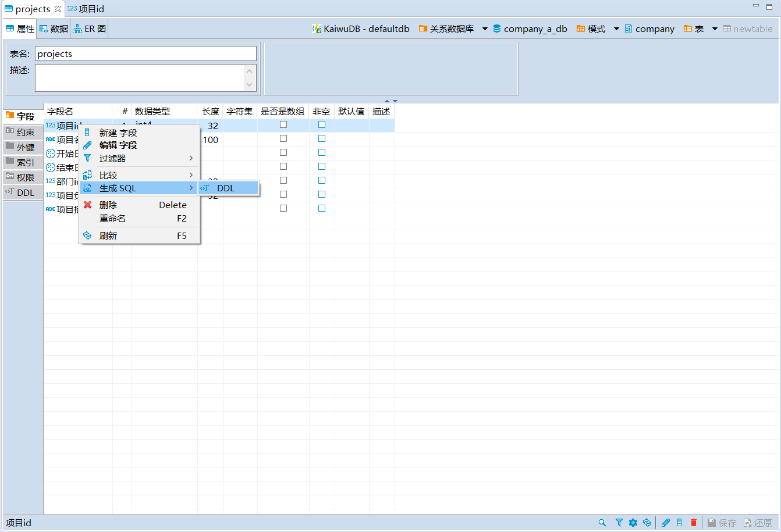This screenshot has width=781, height=532.
Task: Check the 非空 box in the last row
Action: 322,208
